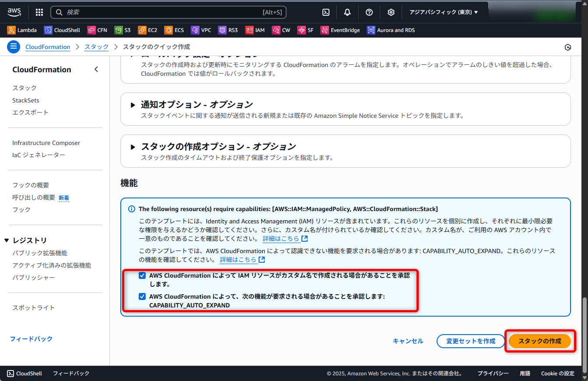
Task: Click the 変更セットを作成 button
Action: 470,341
